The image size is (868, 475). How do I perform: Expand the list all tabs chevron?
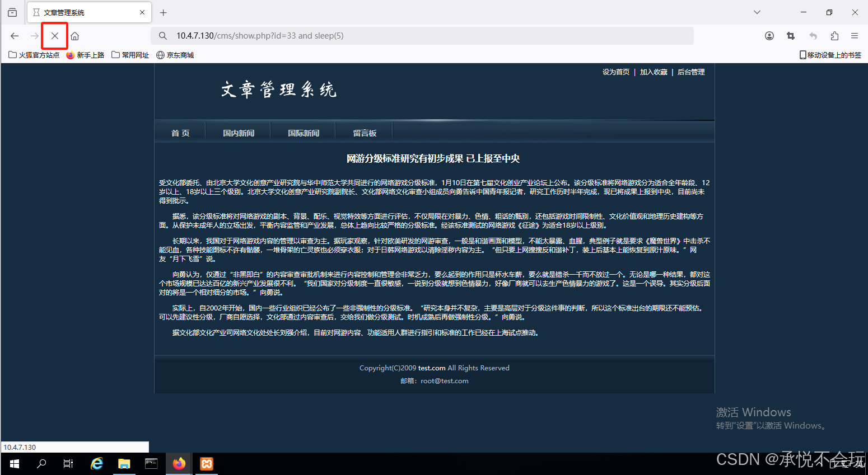click(757, 12)
